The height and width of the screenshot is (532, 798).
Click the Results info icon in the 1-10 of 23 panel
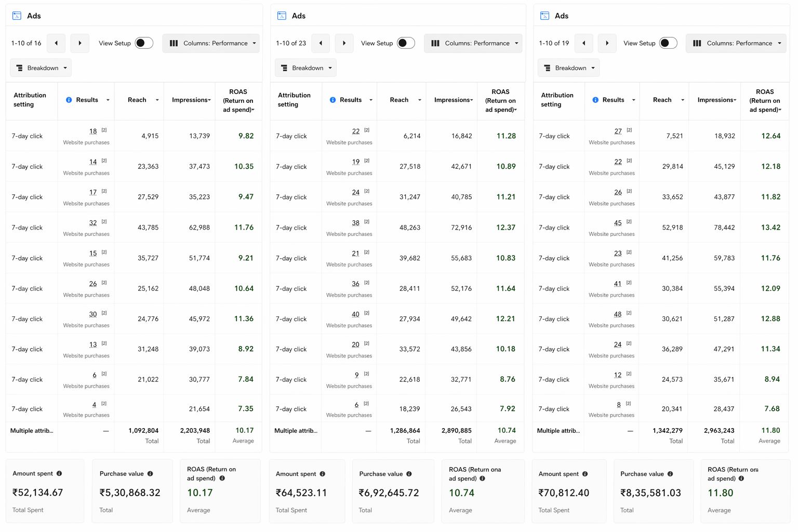[x=332, y=100]
